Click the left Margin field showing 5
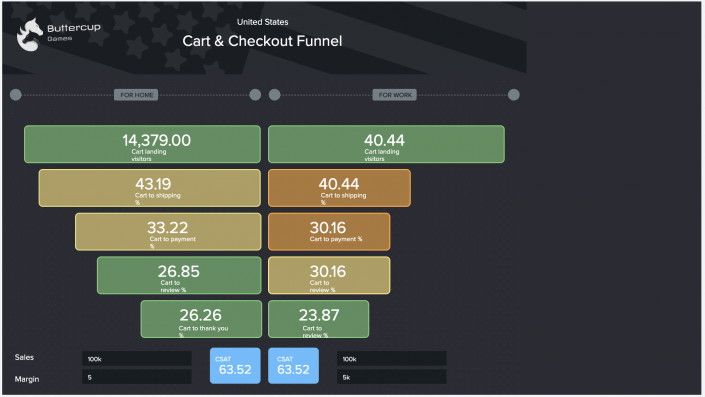Screen dimensions: 705x397 (x=137, y=377)
